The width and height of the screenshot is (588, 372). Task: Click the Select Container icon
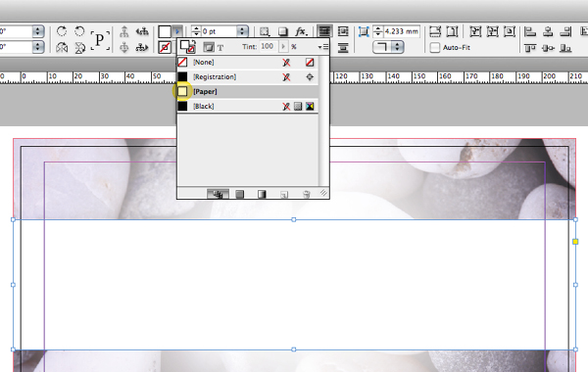click(124, 31)
